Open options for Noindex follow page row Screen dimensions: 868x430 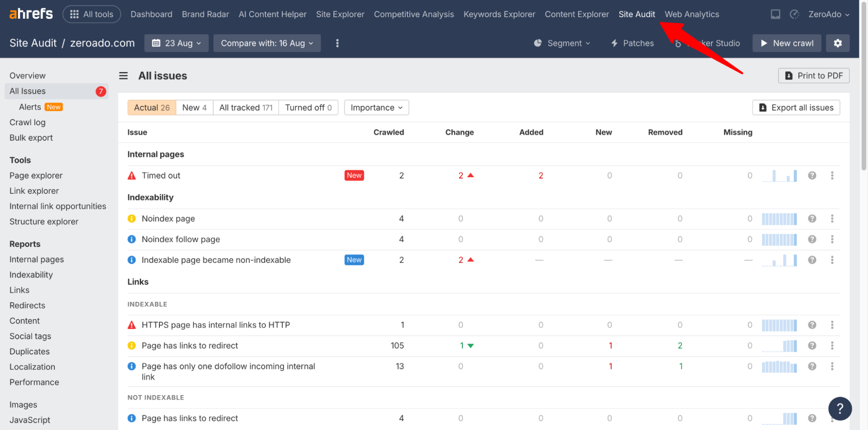pos(832,239)
